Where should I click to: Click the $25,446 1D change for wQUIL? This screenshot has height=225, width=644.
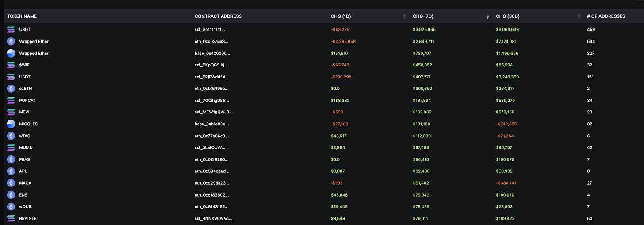[x=339, y=206]
